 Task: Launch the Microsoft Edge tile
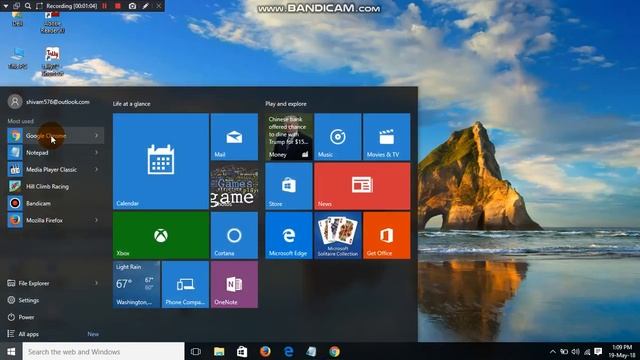(x=289, y=236)
